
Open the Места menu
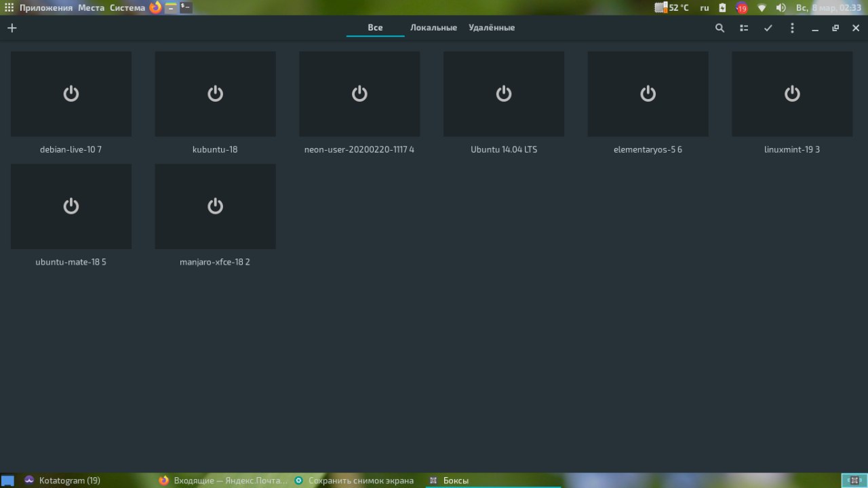tap(91, 8)
